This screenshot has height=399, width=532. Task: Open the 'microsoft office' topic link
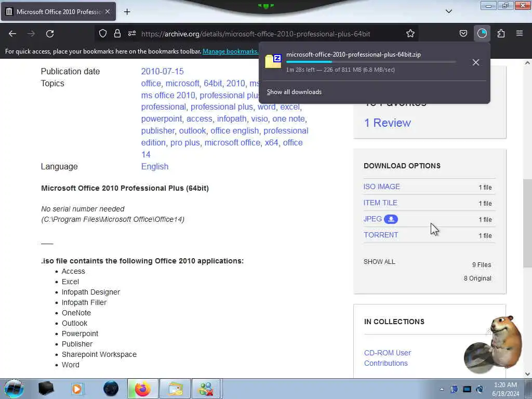pos(232,142)
